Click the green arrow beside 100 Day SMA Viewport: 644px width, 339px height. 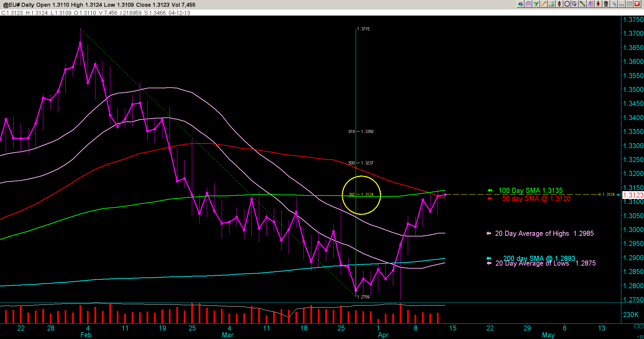point(490,190)
